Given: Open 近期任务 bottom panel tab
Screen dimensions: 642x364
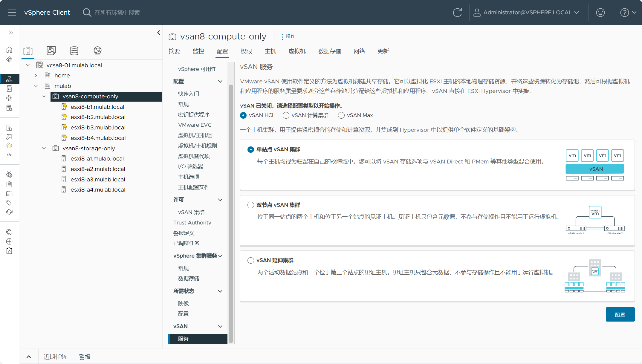Looking at the screenshot, I should [55, 357].
